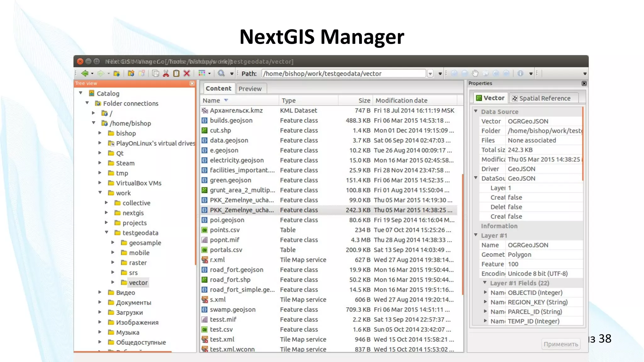The image size is (644, 362).
Task: Go up one folder level
Action: (x=117, y=73)
